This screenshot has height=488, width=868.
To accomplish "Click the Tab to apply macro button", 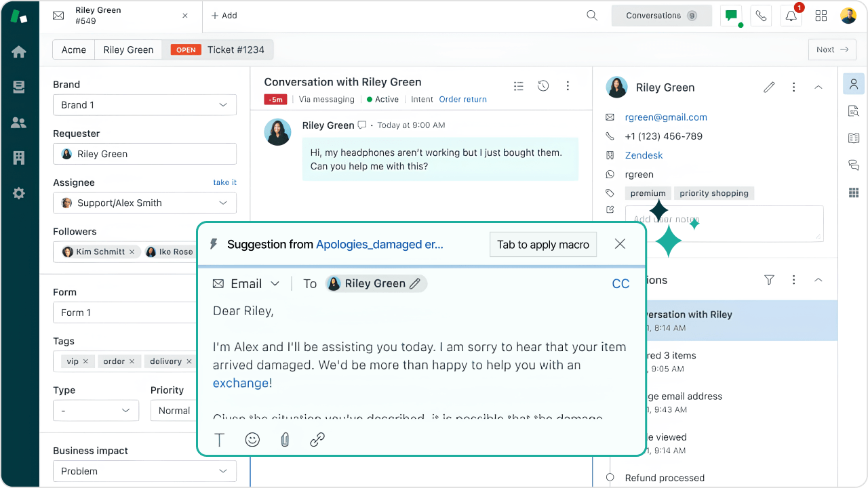I will point(542,245).
